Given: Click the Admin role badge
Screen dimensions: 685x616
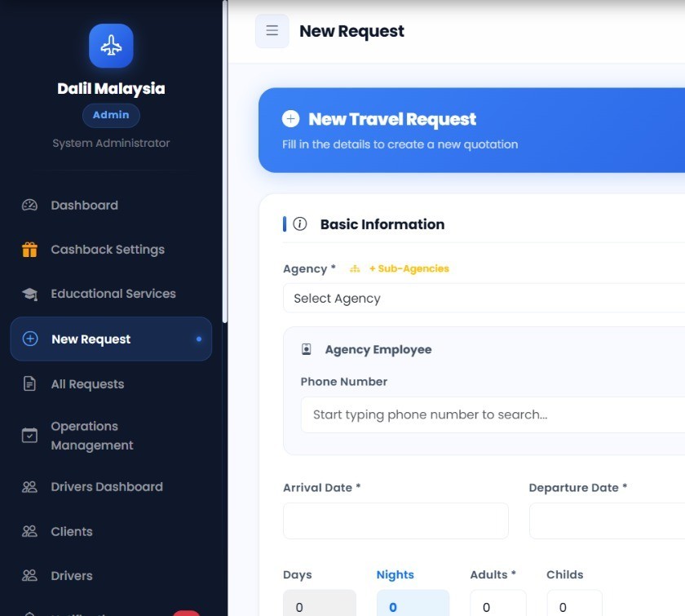Looking at the screenshot, I should click(x=111, y=115).
